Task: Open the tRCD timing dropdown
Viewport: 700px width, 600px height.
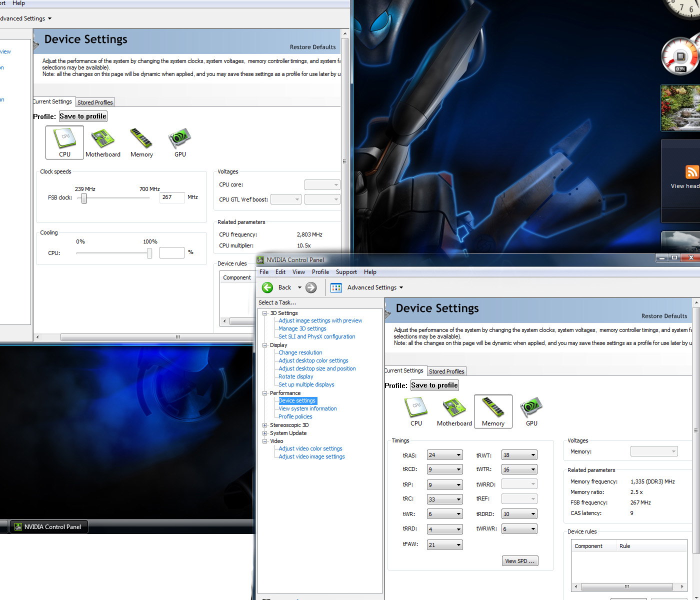Action: pos(444,469)
